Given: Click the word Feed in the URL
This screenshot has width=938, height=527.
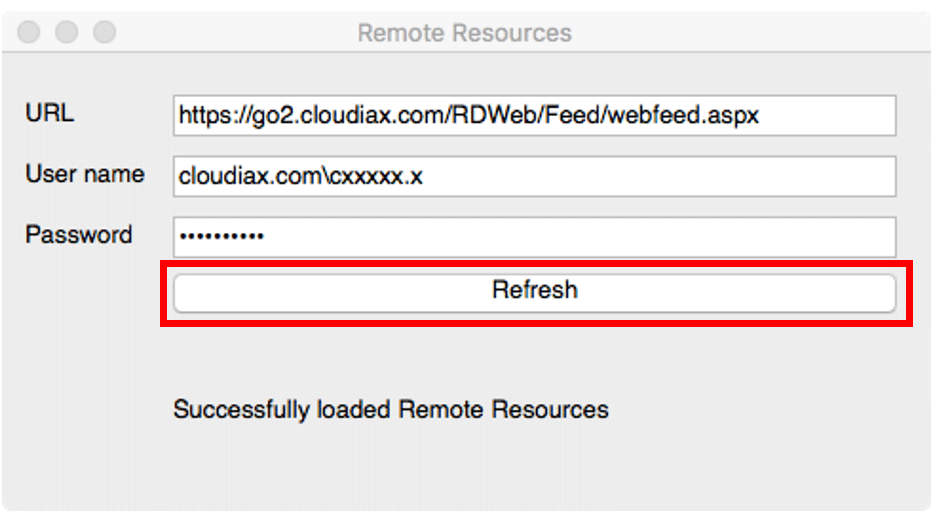Looking at the screenshot, I should tap(572, 115).
